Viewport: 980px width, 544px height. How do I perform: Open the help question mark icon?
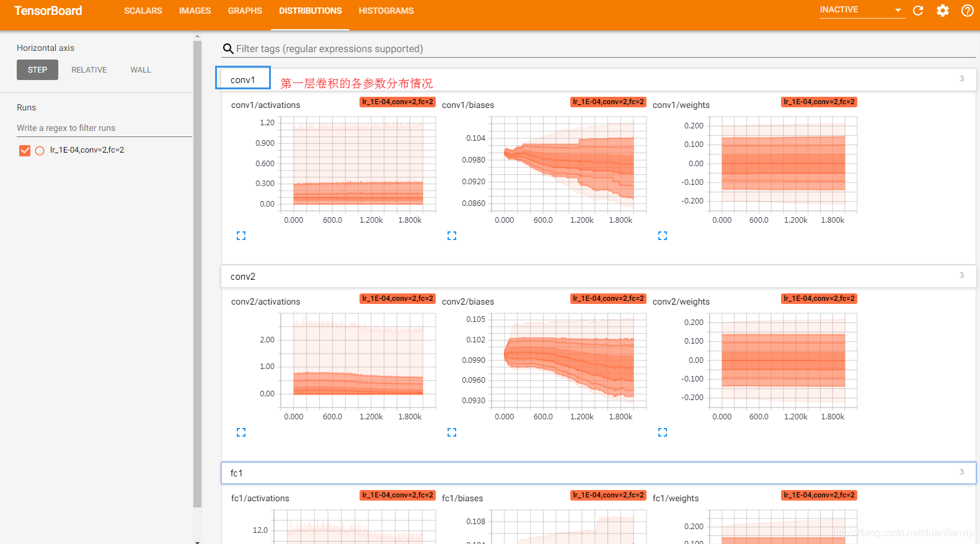(967, 11)
